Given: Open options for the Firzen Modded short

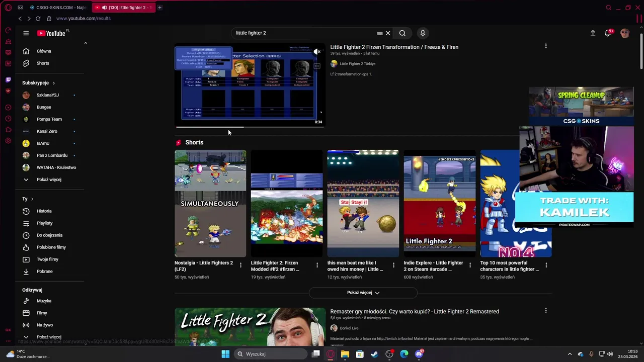Looking at the screenshot, I should click(x=317, y=265).
